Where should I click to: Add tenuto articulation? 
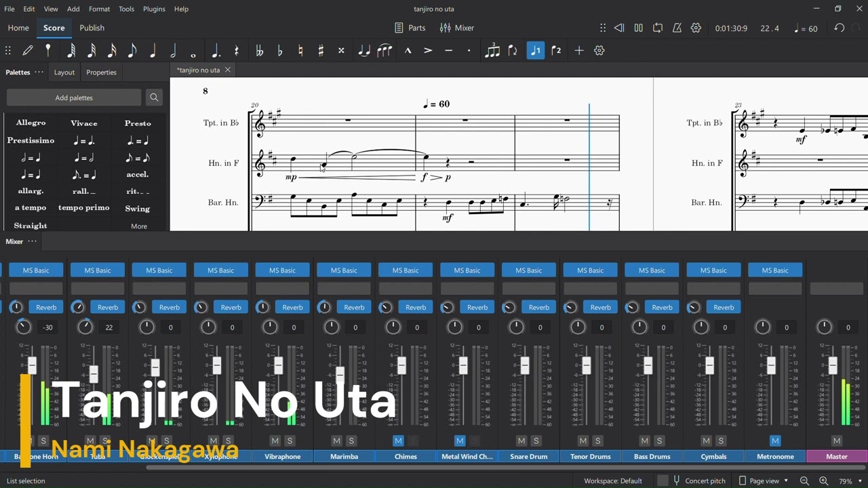(448, 51)
